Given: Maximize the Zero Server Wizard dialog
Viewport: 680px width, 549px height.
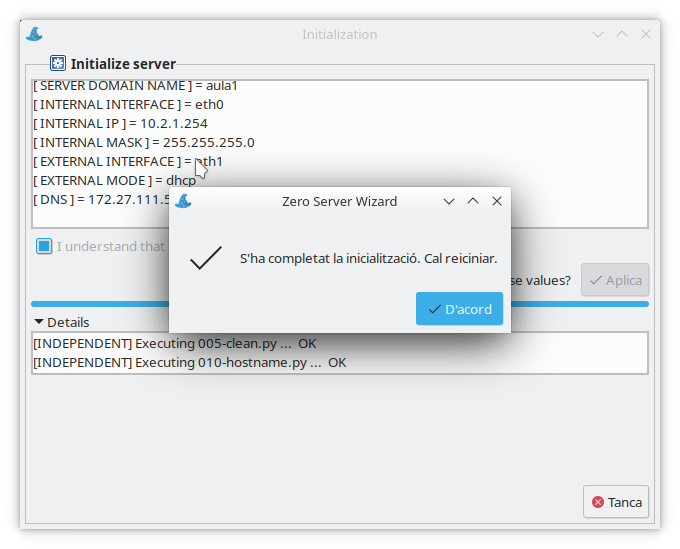Looking at the screenshot, I should 473,201.
